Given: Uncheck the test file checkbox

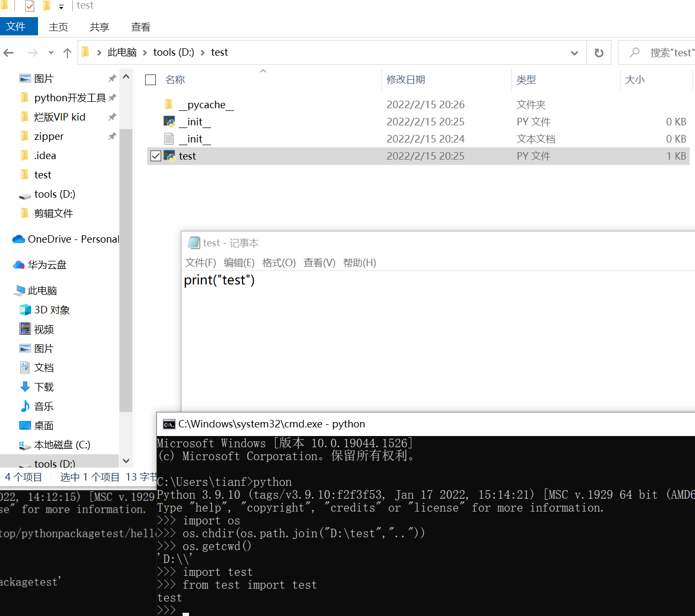Looking at the screenshot, I should (x=156, y=156).
